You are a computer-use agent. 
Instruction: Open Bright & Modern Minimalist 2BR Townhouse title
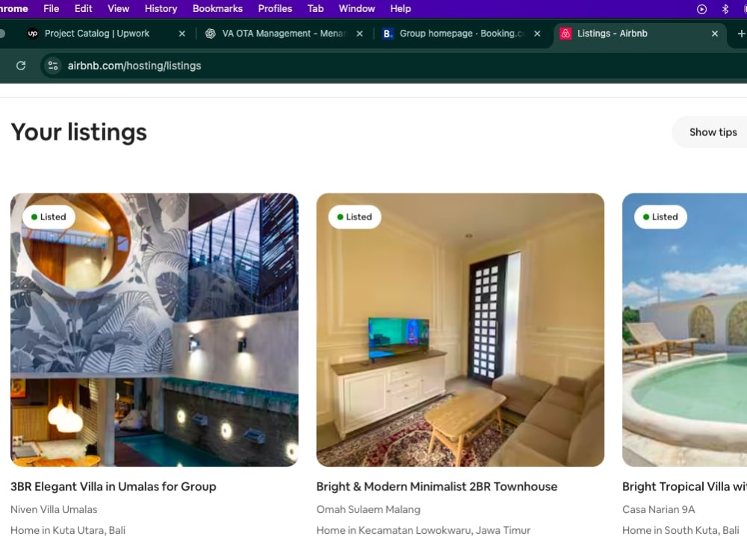437,487
